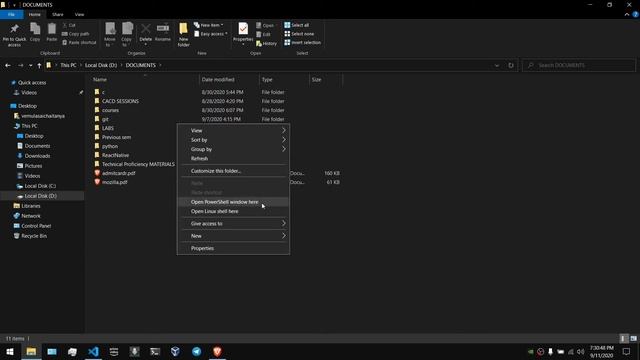Click the Back navigation arrow
The width and height of the screenshot is (640, 360).
click(8, 65)
